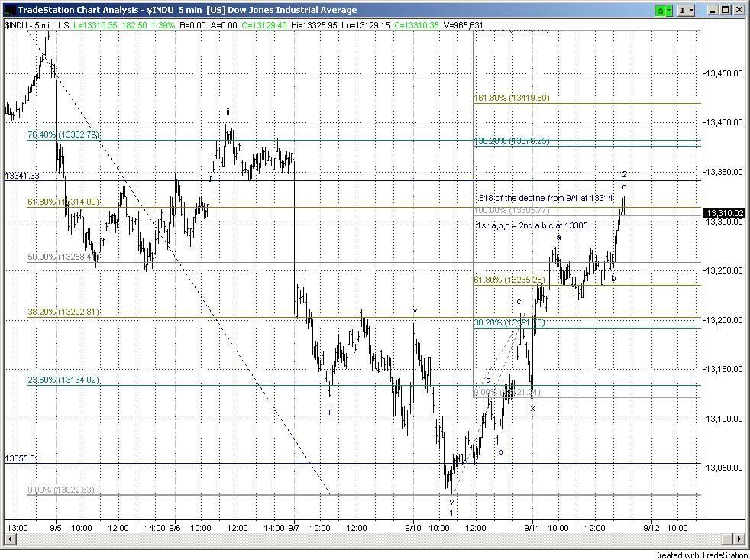Click the 13341.33 horizontal line label
Image resolution: width=750 pixels, height=560 pixels.
(21, 176)
